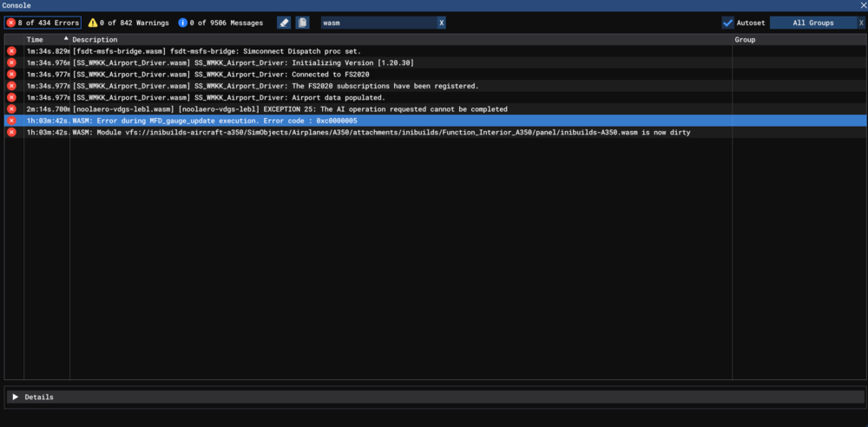The height and width of the screenshot is (427, 868).
Task: Select the noolaero-vdgs-lebl EXCEPTION 25 row
Action: point(347,109)
